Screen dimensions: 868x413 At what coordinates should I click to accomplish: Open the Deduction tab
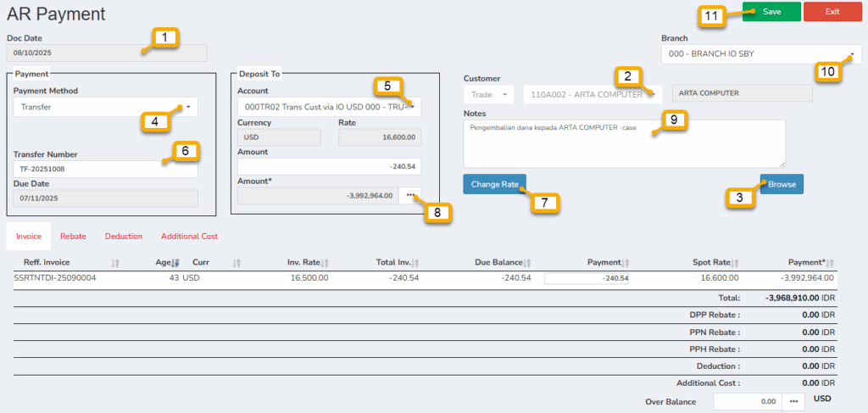[124, 237]
